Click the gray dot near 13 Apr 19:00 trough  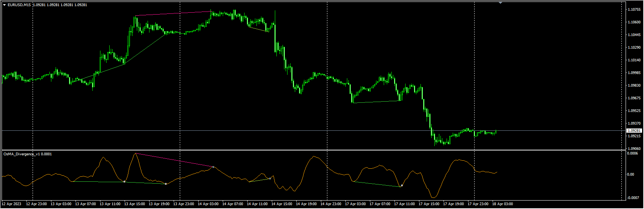pos(166,184)
